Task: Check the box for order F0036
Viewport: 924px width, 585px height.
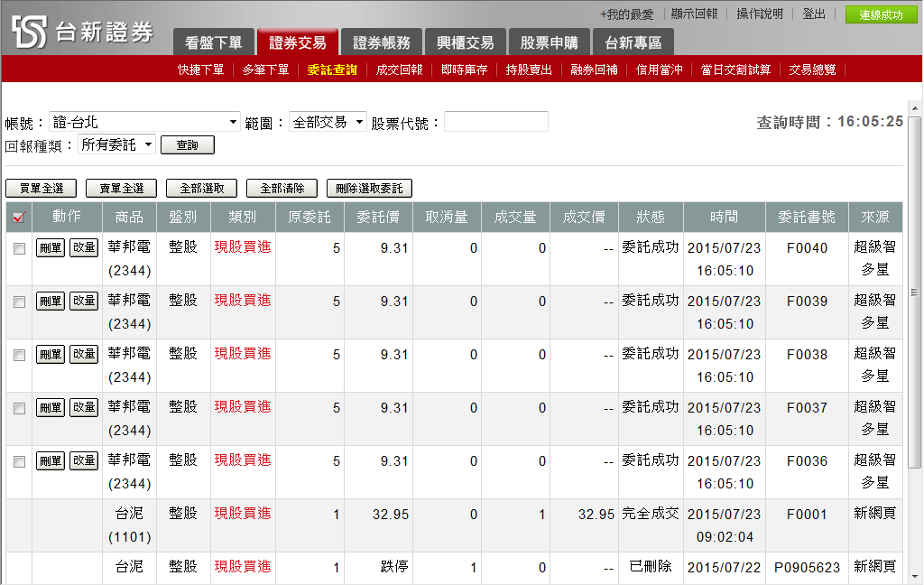Action: (x=19, y=462)
